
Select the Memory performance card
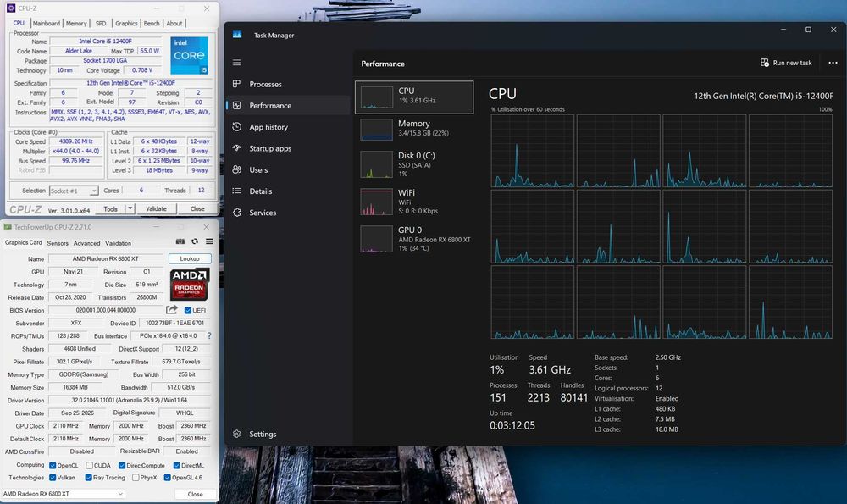[x=414, y=130]
